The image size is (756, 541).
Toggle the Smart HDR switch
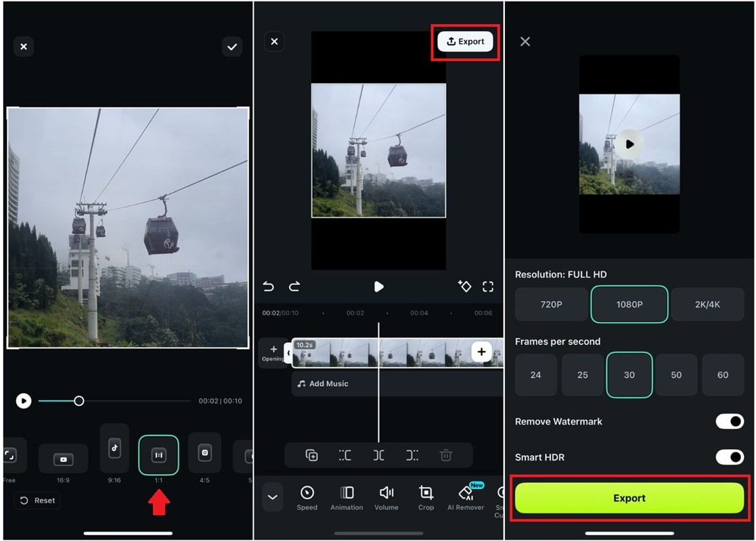pos(730,457)
